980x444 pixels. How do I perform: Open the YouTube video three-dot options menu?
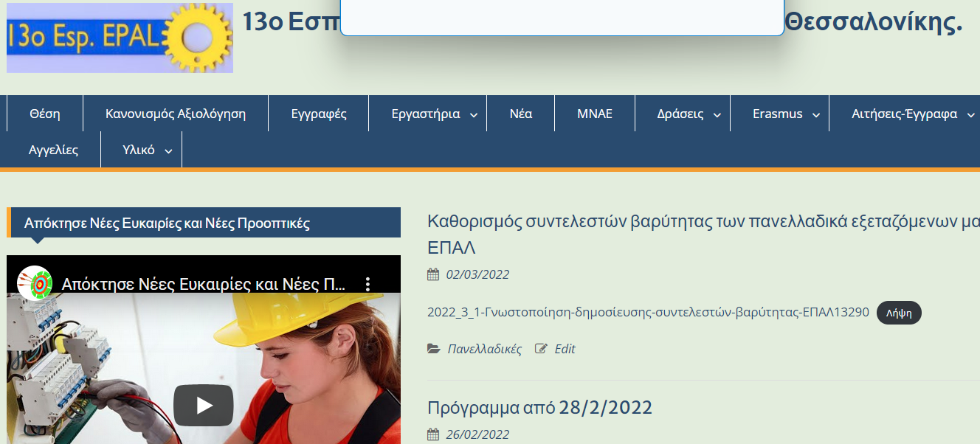(368, 285)
